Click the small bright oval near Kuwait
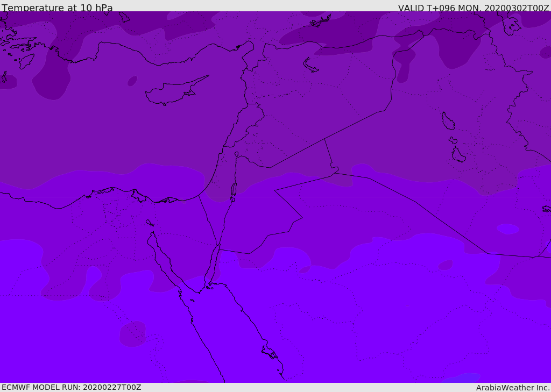 pos(508,229)
